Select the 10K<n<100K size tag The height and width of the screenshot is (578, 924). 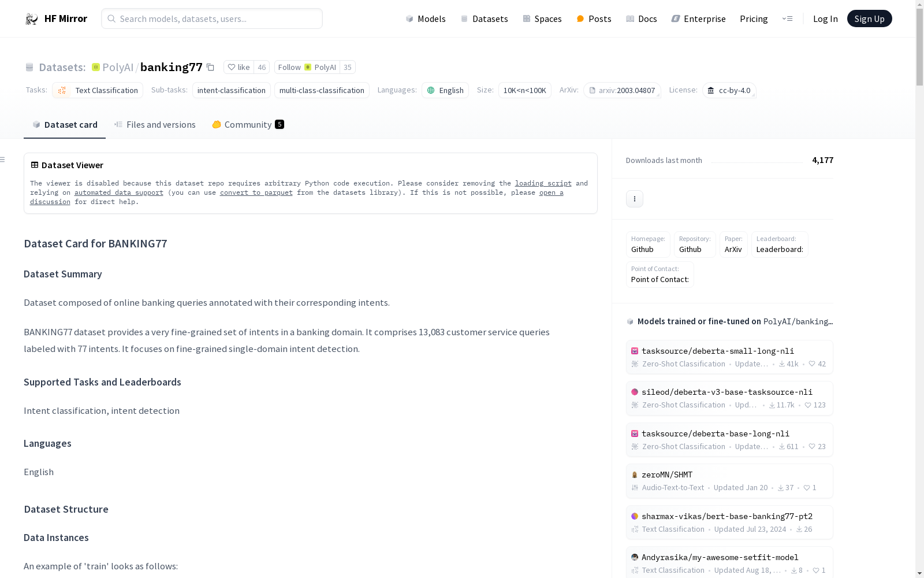(525, 90)
